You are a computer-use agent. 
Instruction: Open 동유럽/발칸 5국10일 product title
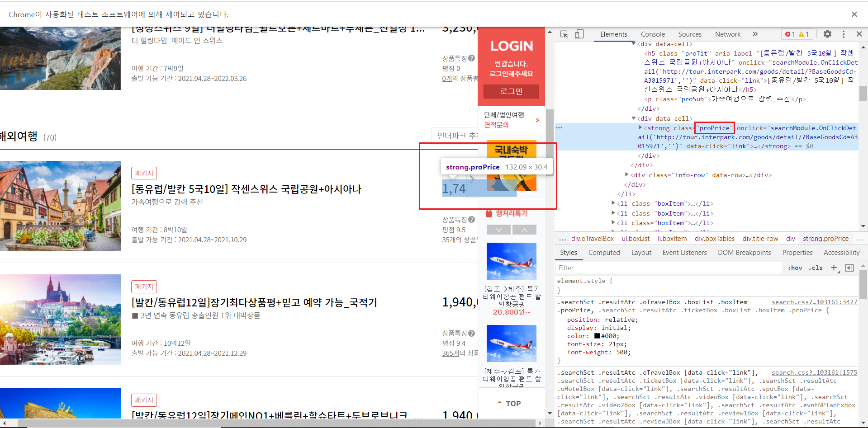coord(247,189)
